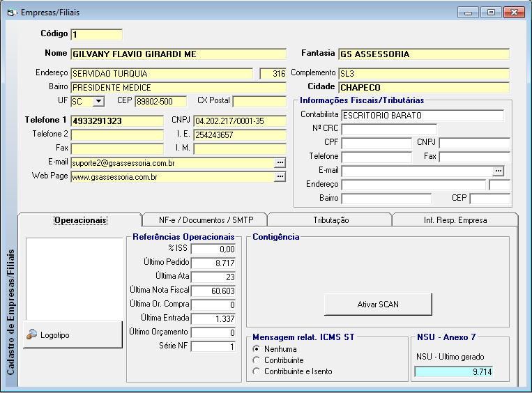This screenshot has width=532, height=393.
Task: Select the Nenhuma radio option
Action: click(x=257, y=349)
